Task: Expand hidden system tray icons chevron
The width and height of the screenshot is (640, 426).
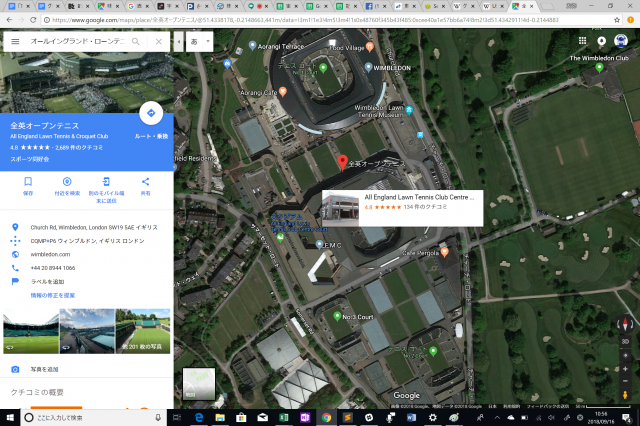Action: pos(497,417)
